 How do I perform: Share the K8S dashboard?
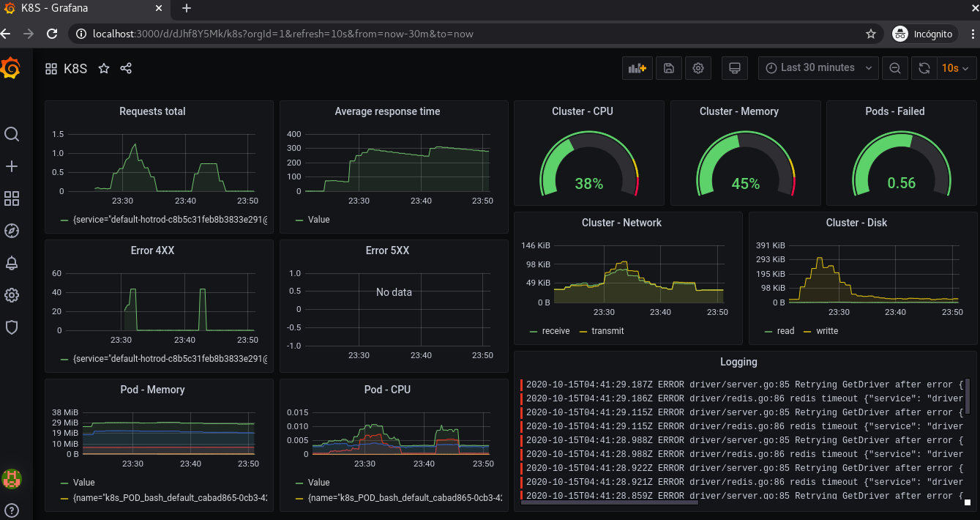click(x=126, y=68)
